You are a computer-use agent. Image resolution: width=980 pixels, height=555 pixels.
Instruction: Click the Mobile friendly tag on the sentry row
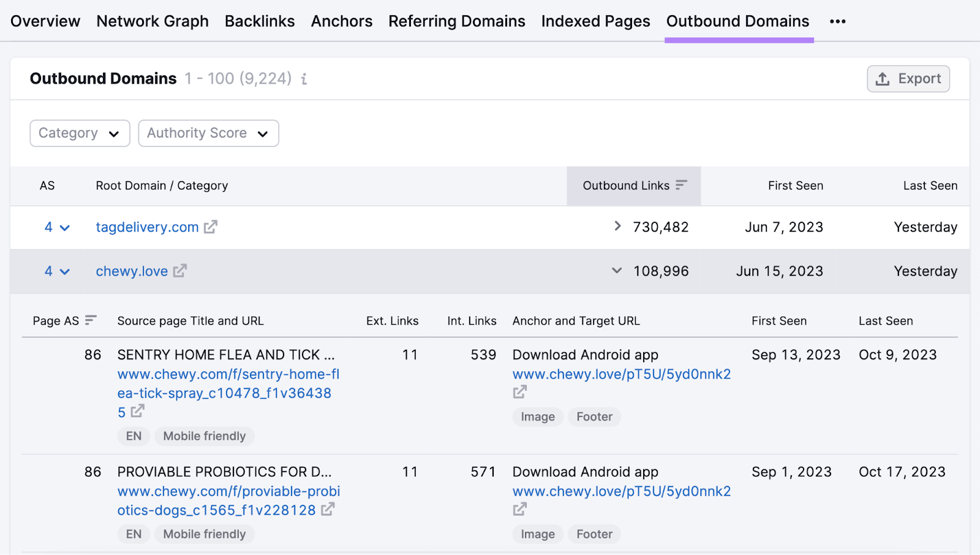point(204,436)
